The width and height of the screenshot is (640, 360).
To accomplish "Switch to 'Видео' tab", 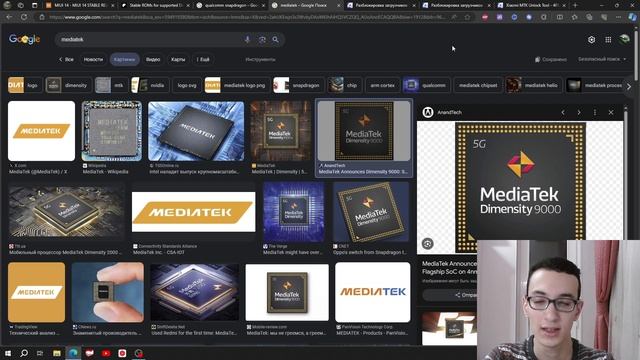I will coord(153,60).
